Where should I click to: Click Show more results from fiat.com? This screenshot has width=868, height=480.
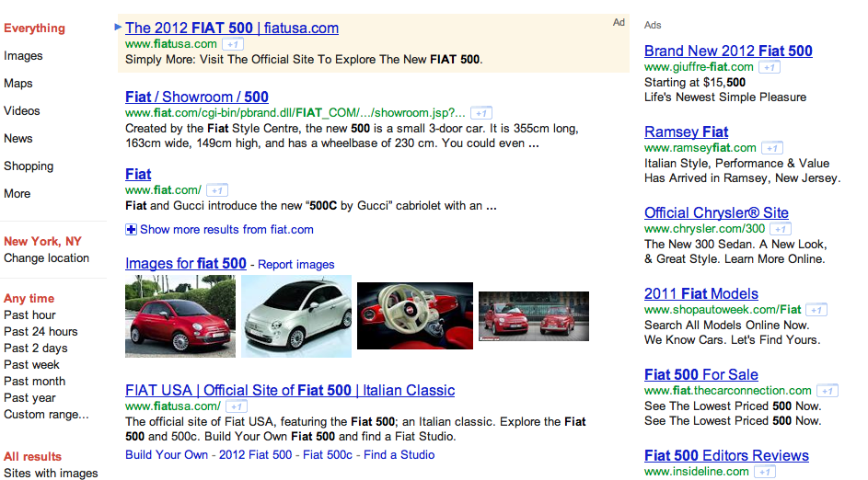coord(227,230)
